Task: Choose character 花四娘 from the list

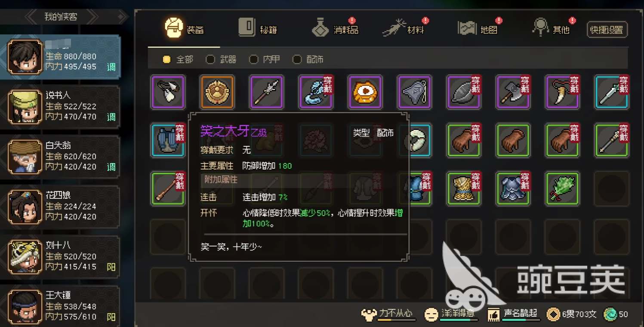Action: 60,206
